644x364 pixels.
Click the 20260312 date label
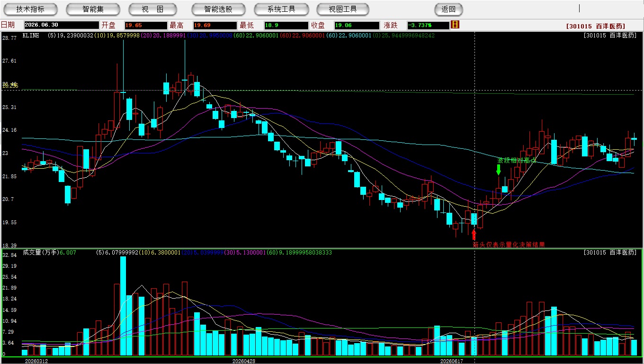tap(36, 361)
